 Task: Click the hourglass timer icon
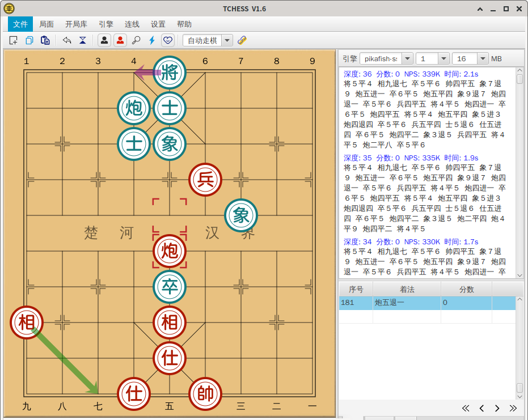coord(82,40)
